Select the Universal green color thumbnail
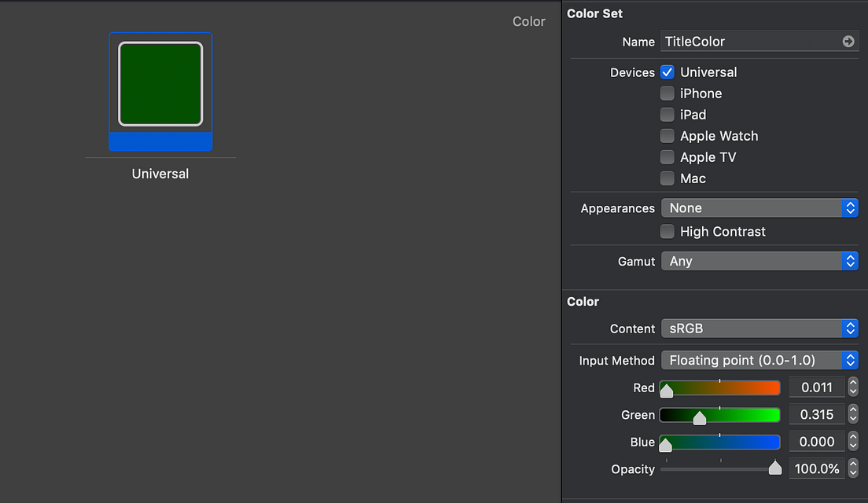The height and width of the screenshot is (503, 868). [x=160, y=83]
